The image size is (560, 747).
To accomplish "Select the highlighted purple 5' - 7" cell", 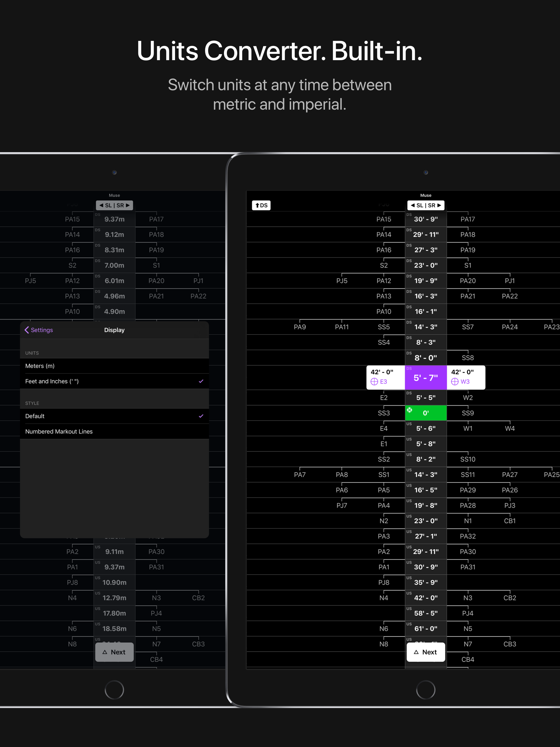I will (425, 378).
